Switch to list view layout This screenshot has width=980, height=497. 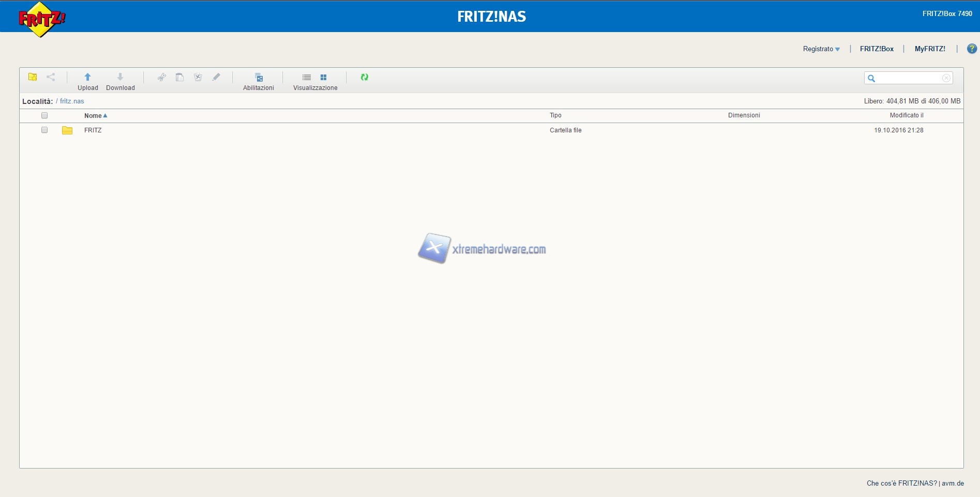pos(307,78)
